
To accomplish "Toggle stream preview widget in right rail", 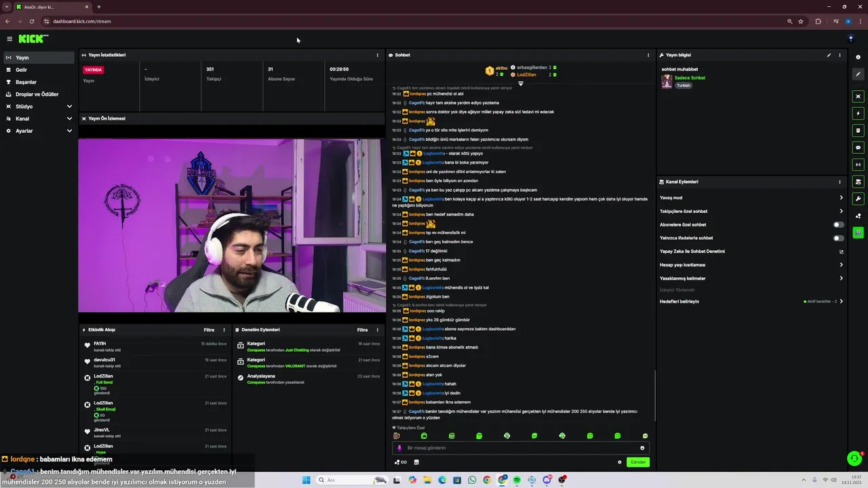I will tap(859, 96).
